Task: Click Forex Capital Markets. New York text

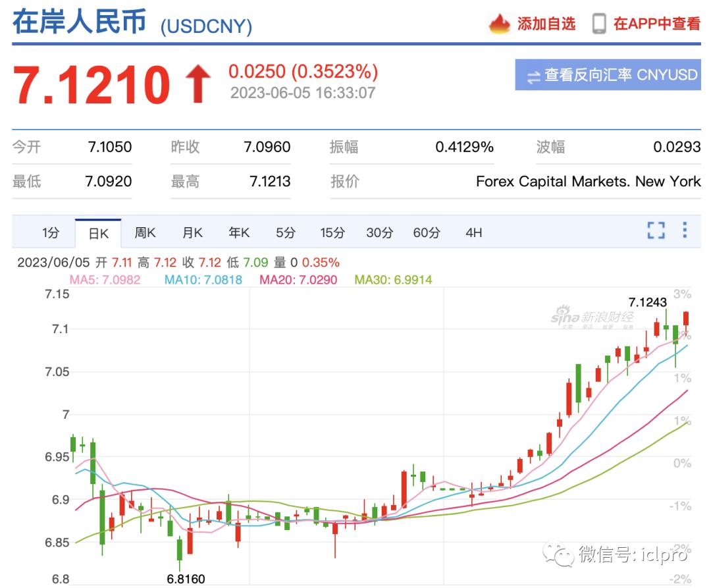Action: click(589, 181)
